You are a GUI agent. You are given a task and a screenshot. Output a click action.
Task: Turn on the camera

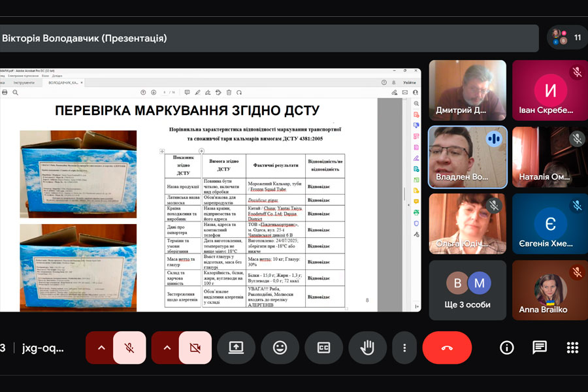pos(195,348)
